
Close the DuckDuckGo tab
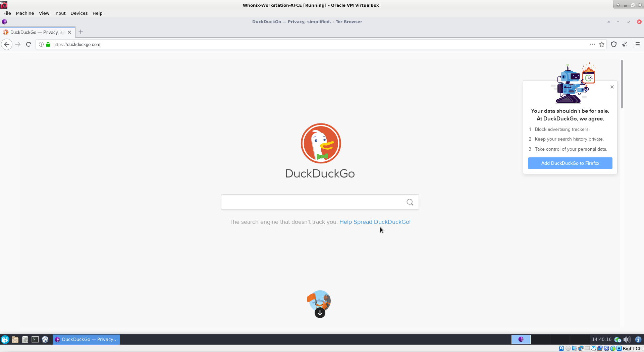coord(69,32)
